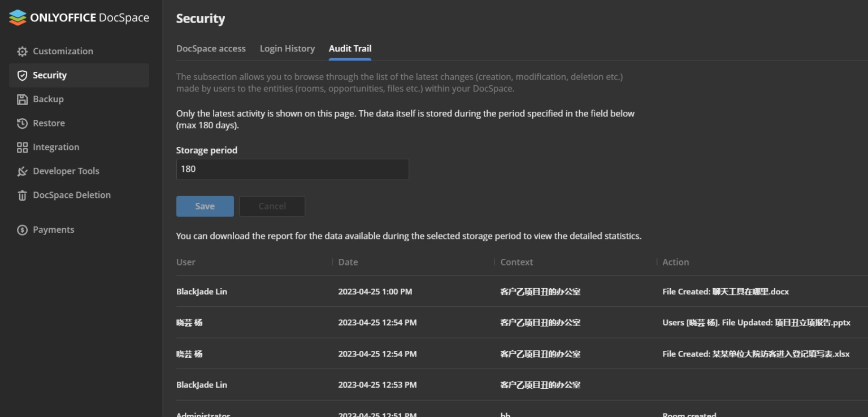Click inside the Storage period field
Viewport: 868px width, 417px height.
pyautogui.click(x=292, y=169)
